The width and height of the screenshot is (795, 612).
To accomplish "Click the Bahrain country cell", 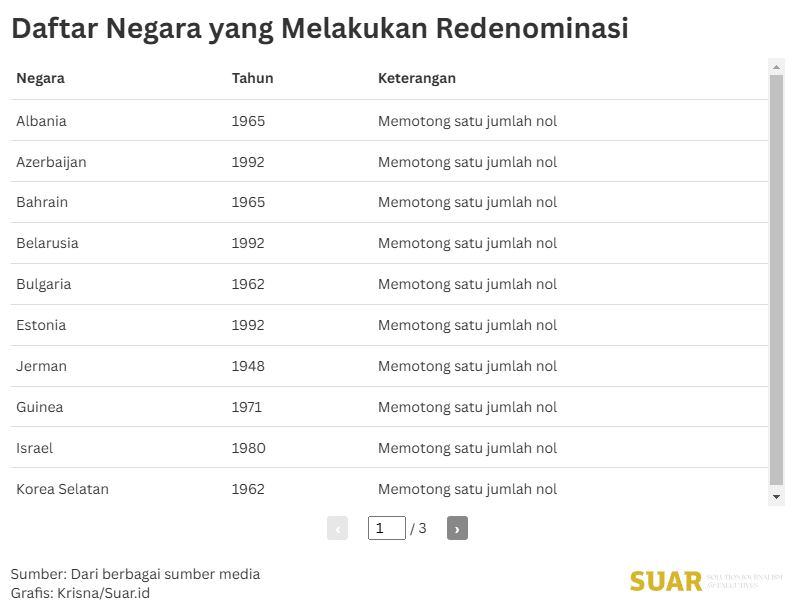I will 42,202.
